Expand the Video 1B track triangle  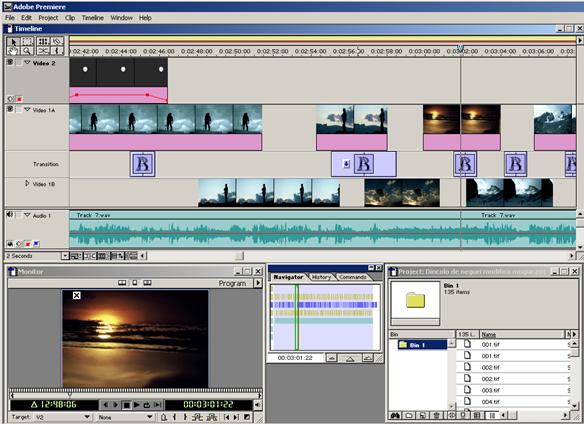[27, 183]
